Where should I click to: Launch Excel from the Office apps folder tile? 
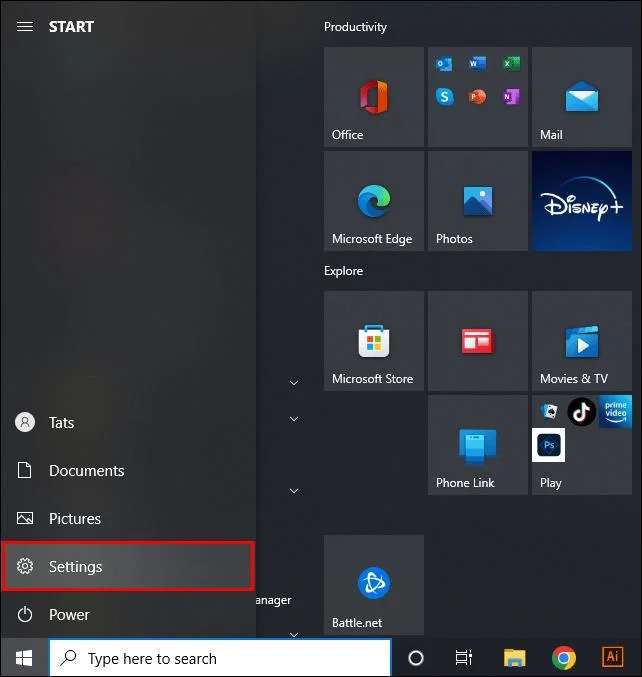click(x=511, y=64)
